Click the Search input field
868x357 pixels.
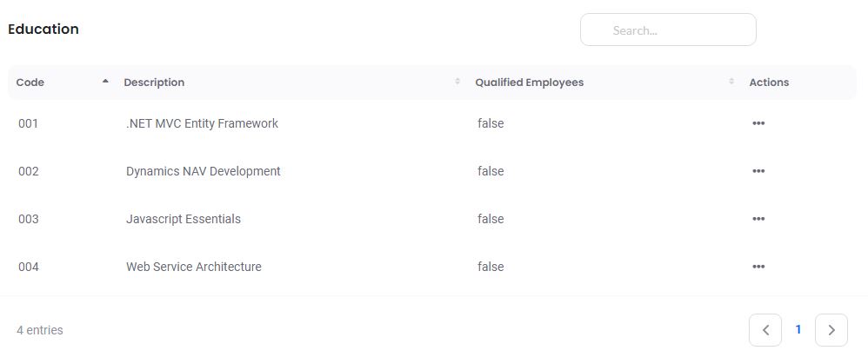coord(668,30)
